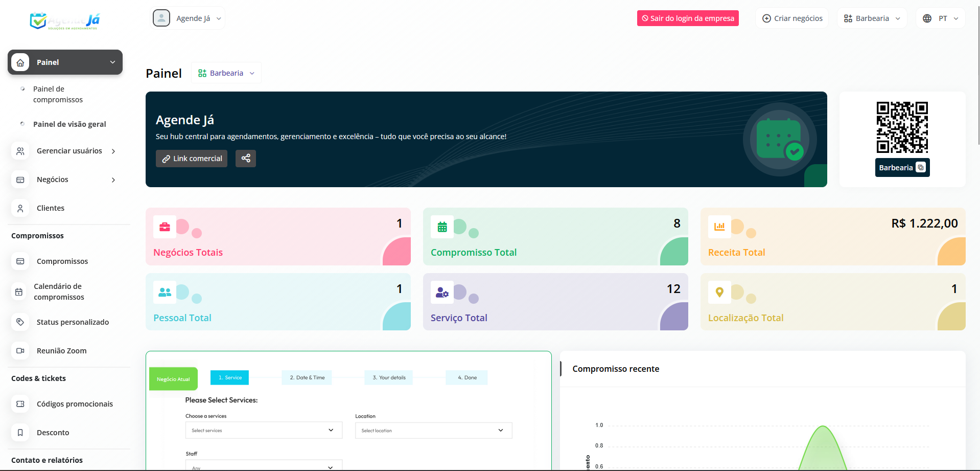
Task: Click the chart icon on Receita Total card
Action: coord(719,227)
